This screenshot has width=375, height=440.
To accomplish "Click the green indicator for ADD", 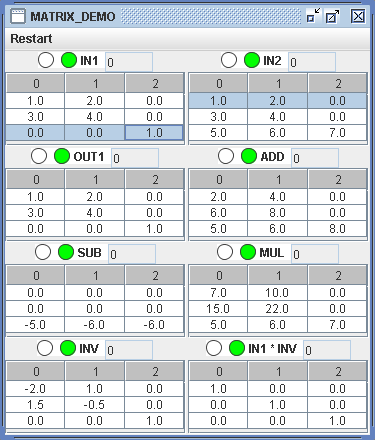I will pyautogui.click(x=249, y=156).
